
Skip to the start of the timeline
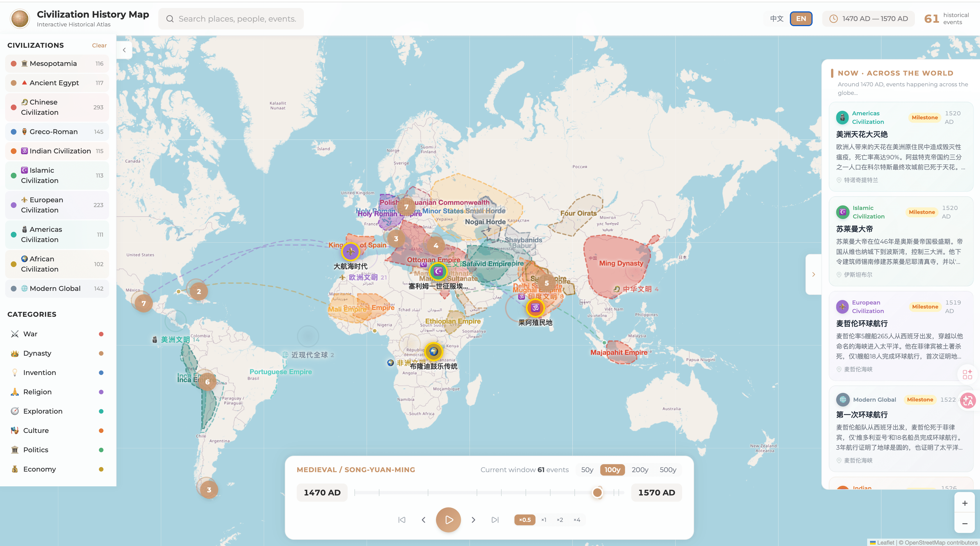(x=402, y=520)
